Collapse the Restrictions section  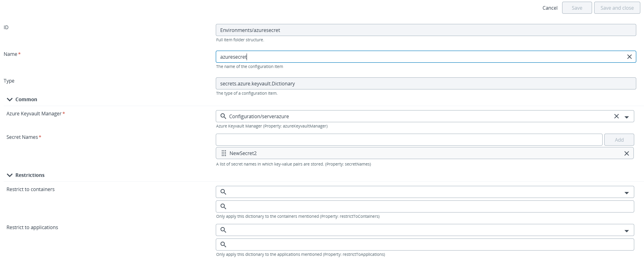[x=10, y=175]
